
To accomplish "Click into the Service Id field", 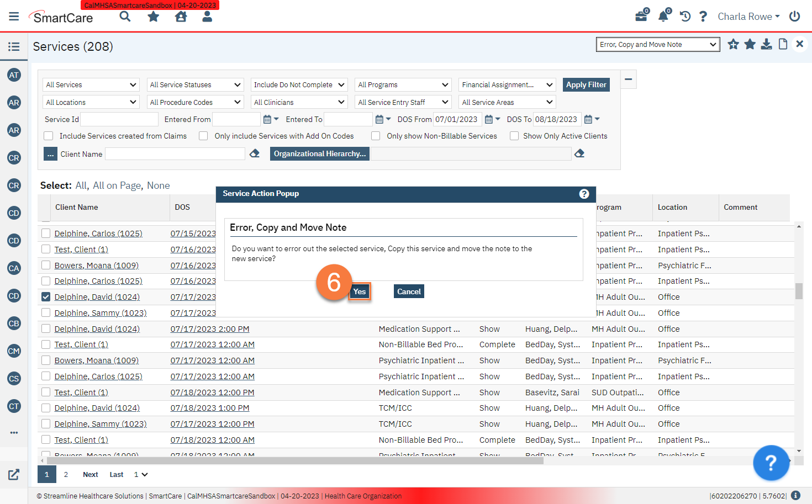I will 119,119.
